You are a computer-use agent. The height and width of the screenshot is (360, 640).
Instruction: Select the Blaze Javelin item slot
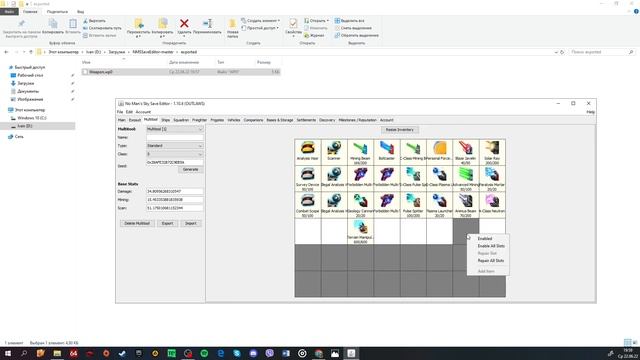click(x=465, y=152)
